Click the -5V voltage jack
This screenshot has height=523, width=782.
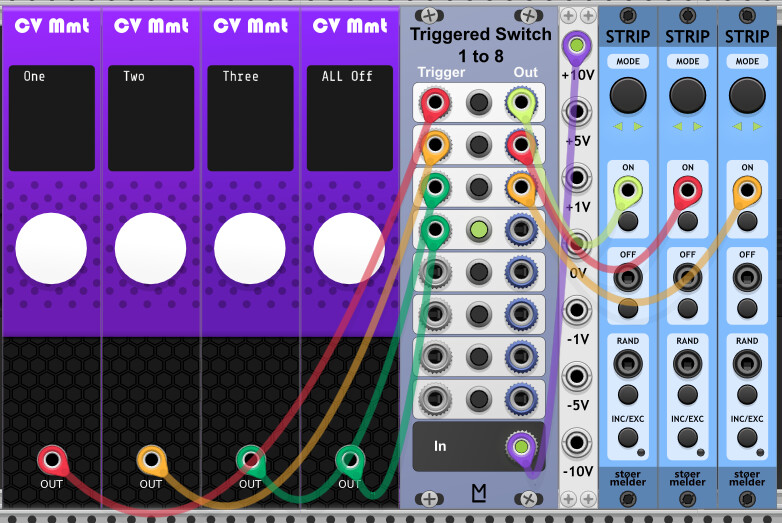577,376
